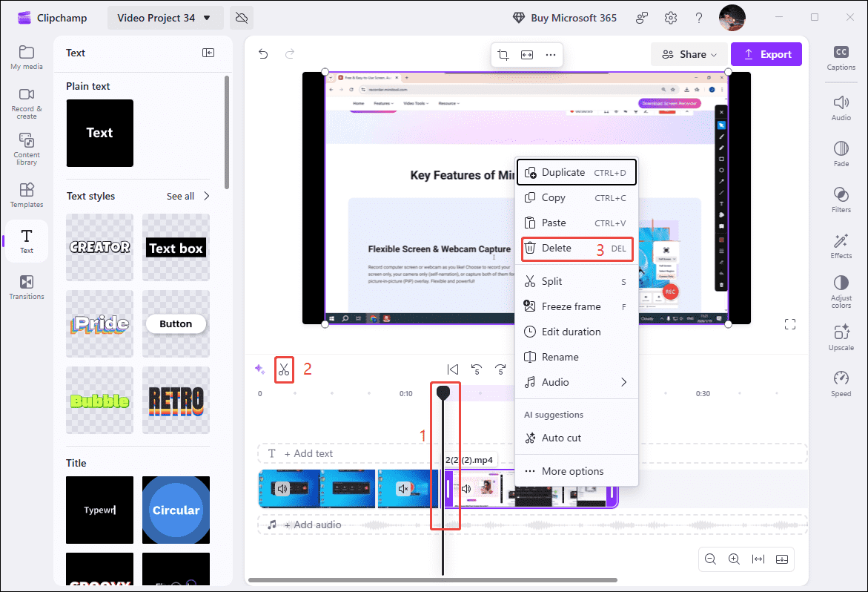The image size is (868, 592).
Task: Open the Text tab in sidebar
Action: [x=27, y=241]
